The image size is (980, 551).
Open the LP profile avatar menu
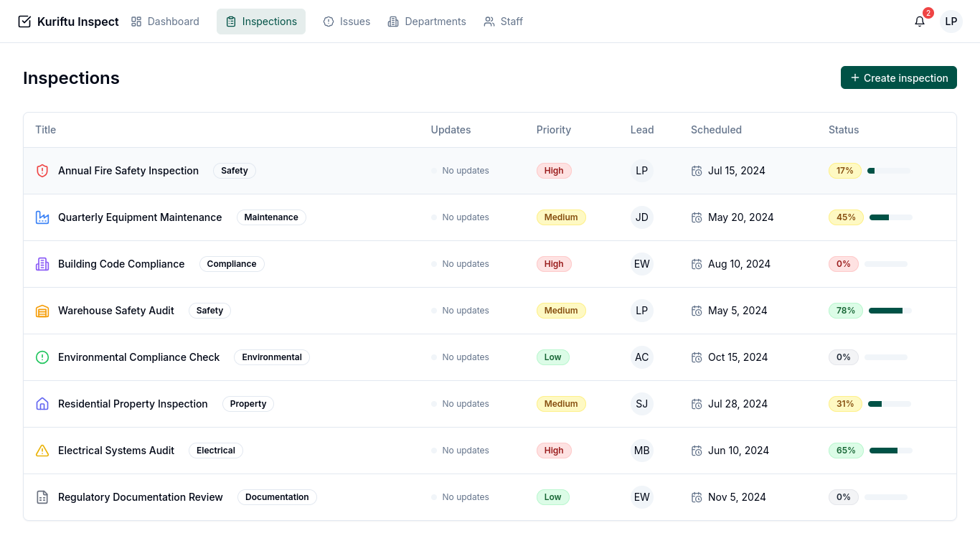[x=951, y=22]
